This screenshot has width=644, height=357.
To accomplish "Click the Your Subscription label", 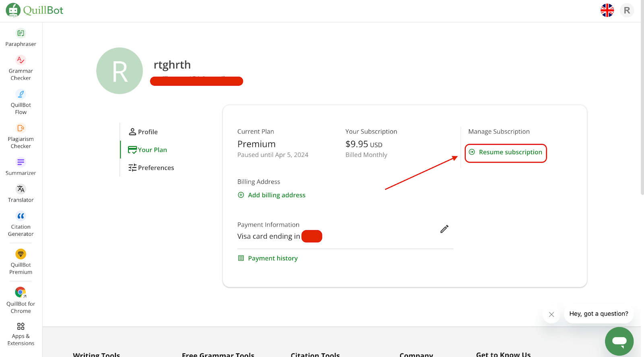I will click(x=371, y=132).
